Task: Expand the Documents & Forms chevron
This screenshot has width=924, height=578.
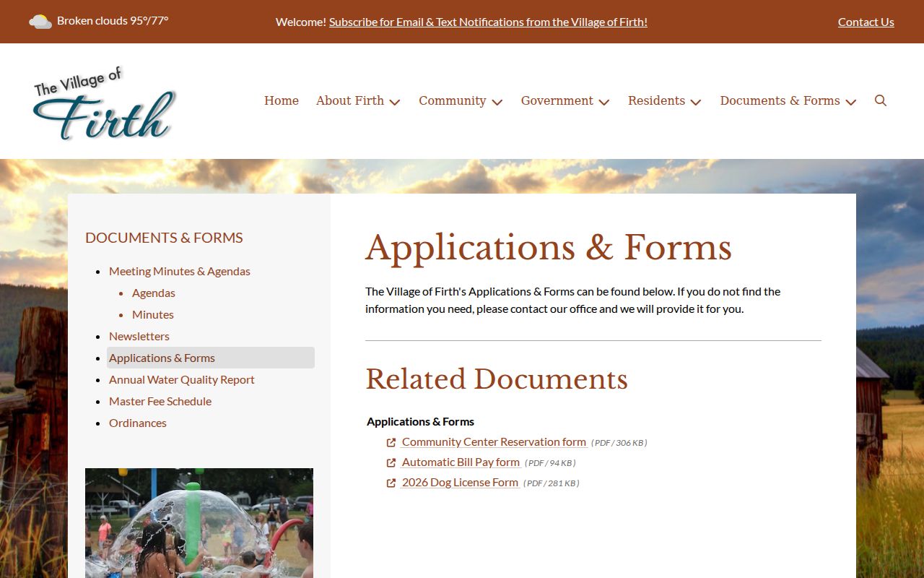Action: [851, 102]
